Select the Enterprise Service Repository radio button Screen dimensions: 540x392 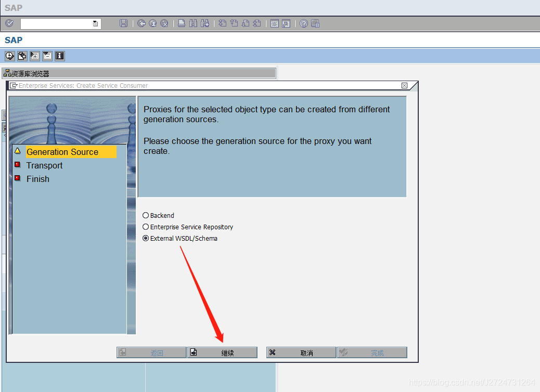click(146, 227)
